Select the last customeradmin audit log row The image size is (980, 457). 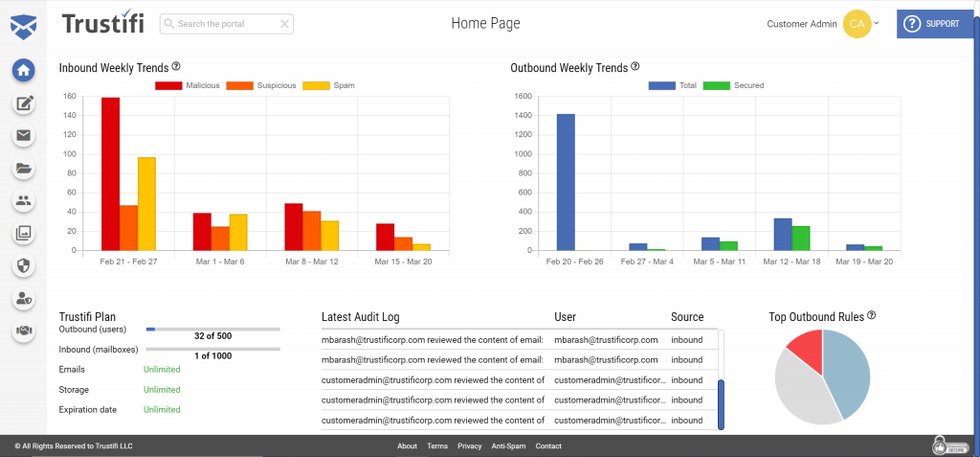[x=519, y=420]
